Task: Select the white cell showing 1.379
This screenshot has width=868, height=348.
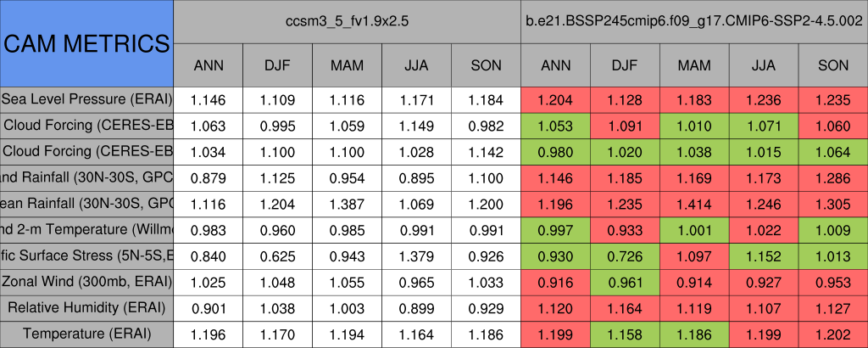Action: click(x=416, y=255)
